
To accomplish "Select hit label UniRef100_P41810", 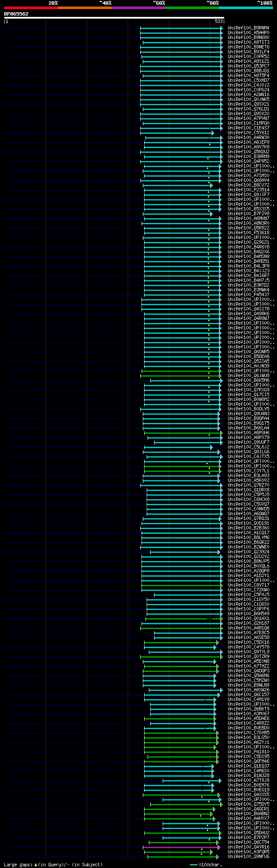I will tap(248, 752).
